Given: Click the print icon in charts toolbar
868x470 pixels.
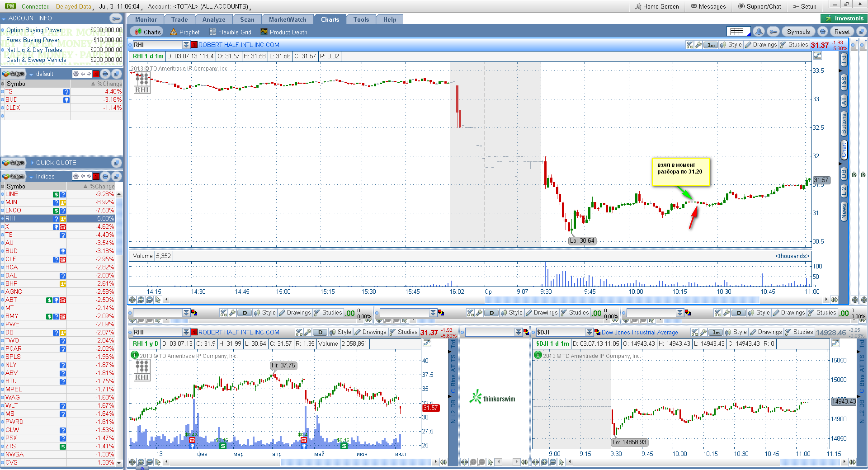Looking at the screenshot, I should pyautogui.click(x=823, y=32).
